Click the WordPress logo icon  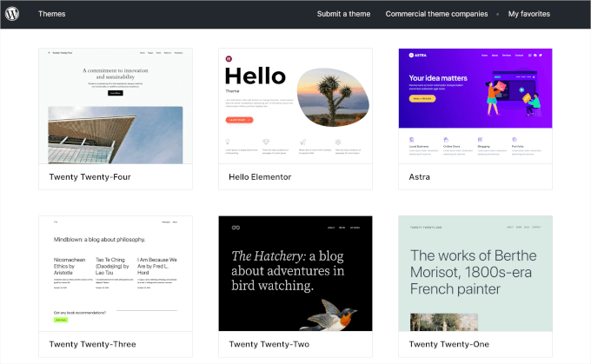click(x=12, y=14)
